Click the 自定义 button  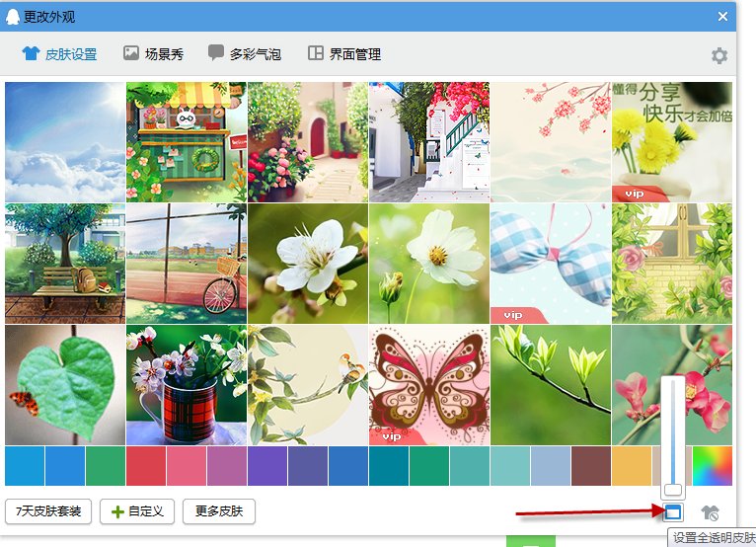tap(137, 511)
